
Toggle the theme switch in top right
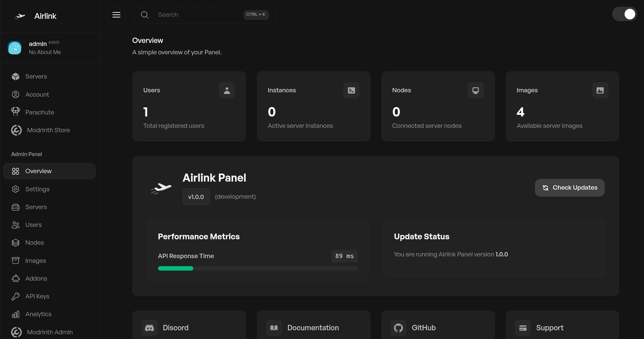pos(624,14)
